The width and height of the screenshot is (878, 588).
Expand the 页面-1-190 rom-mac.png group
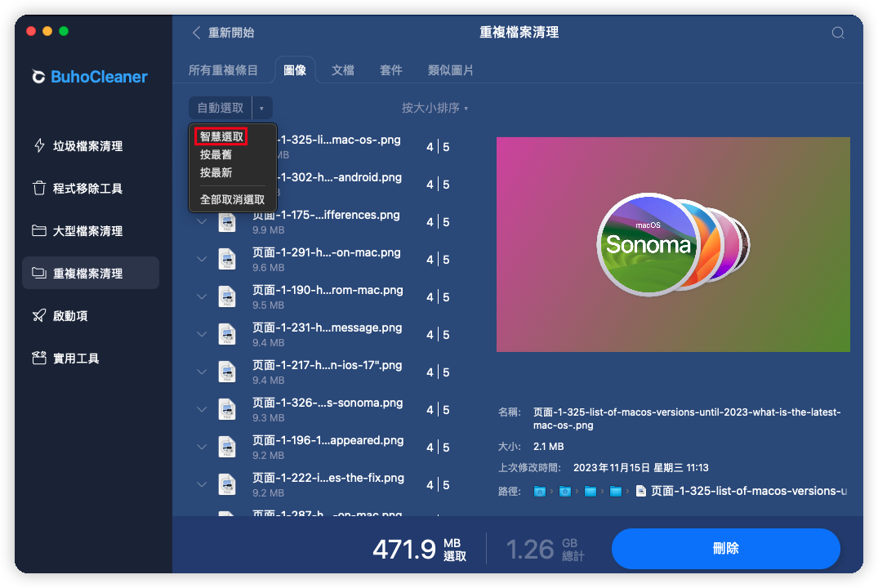pyautogui.click(x=202, y=296)
